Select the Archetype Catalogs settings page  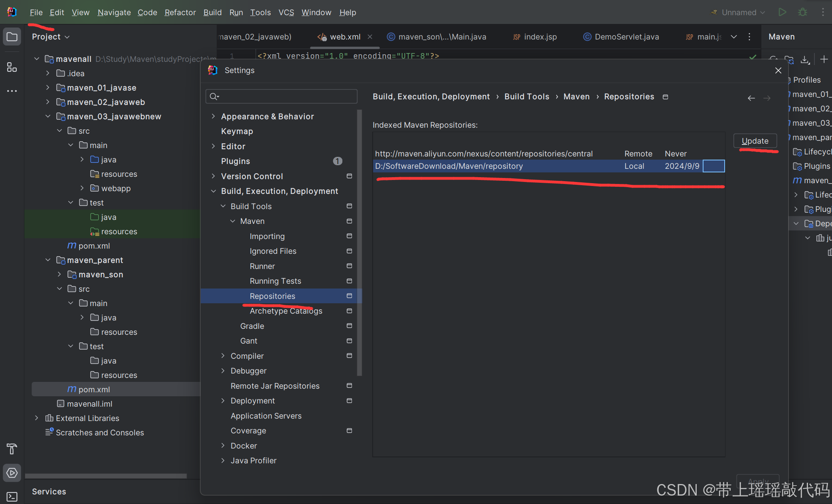(286, 311)
